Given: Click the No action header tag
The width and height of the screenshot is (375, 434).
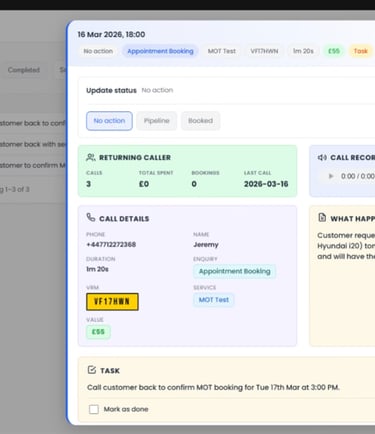Looking at the screenshot, I should [98, 51].
